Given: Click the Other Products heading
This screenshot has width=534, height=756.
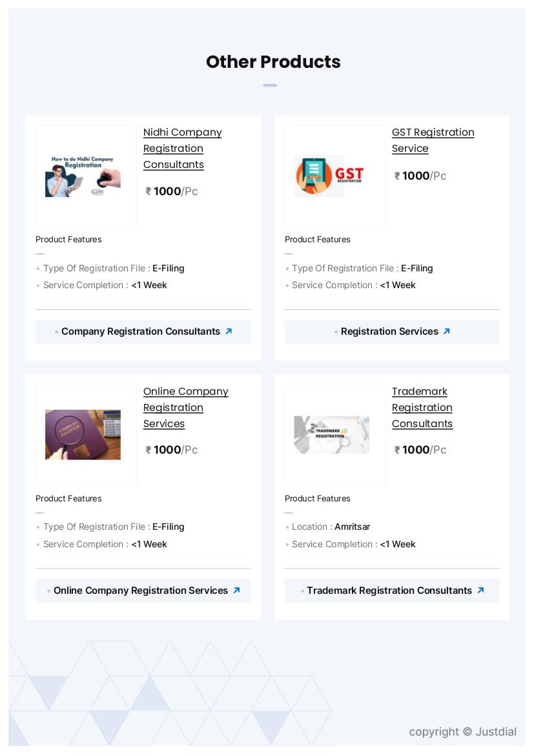Looking at the screenshot, I should pos(273,62).
